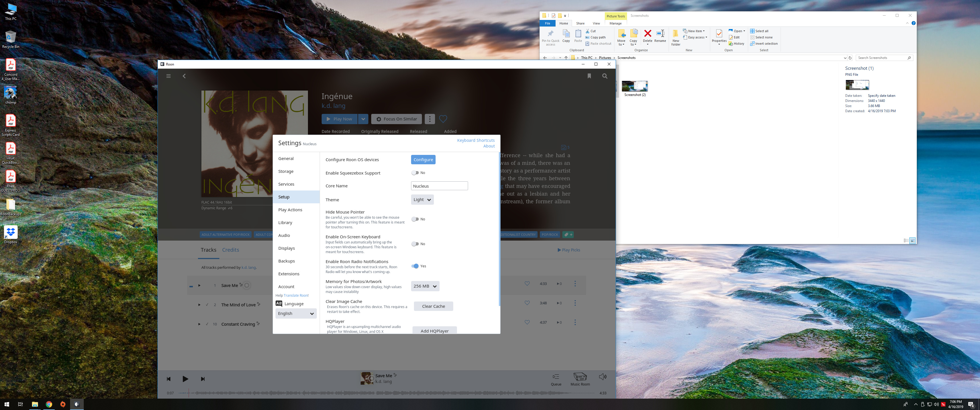The image size is (980, 410).
Task: Go back with Roon back arrow
Action: point(184,76)
